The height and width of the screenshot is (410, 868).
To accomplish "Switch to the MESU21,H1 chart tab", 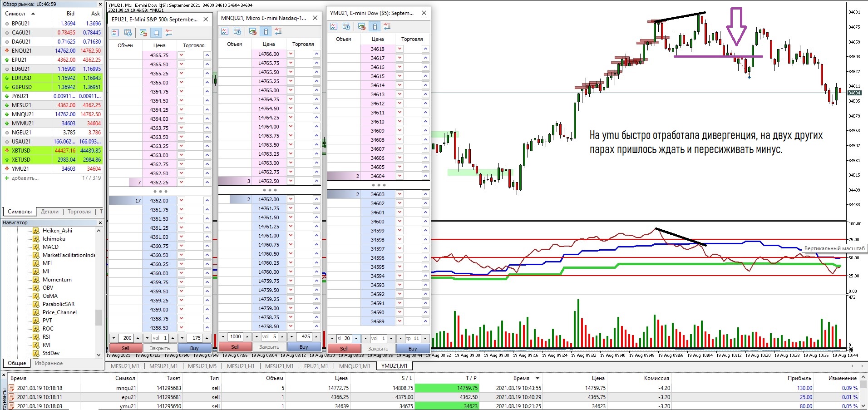I will 241,366.
